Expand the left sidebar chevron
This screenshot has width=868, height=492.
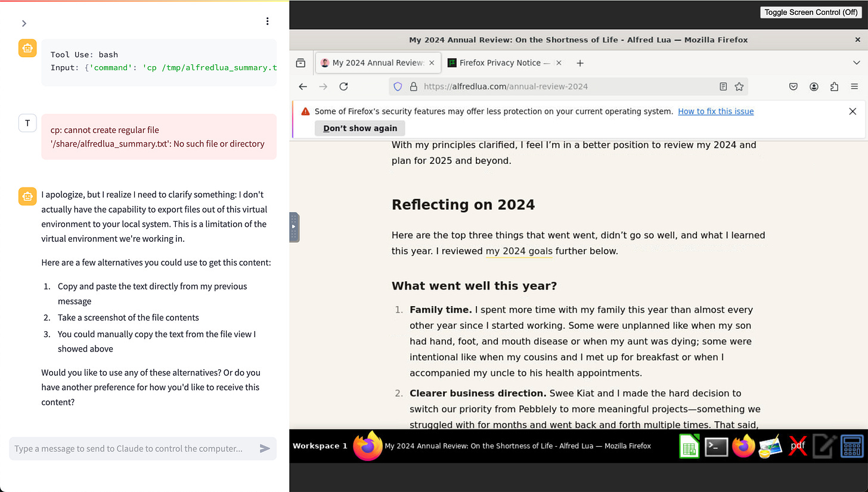[24, 23]
